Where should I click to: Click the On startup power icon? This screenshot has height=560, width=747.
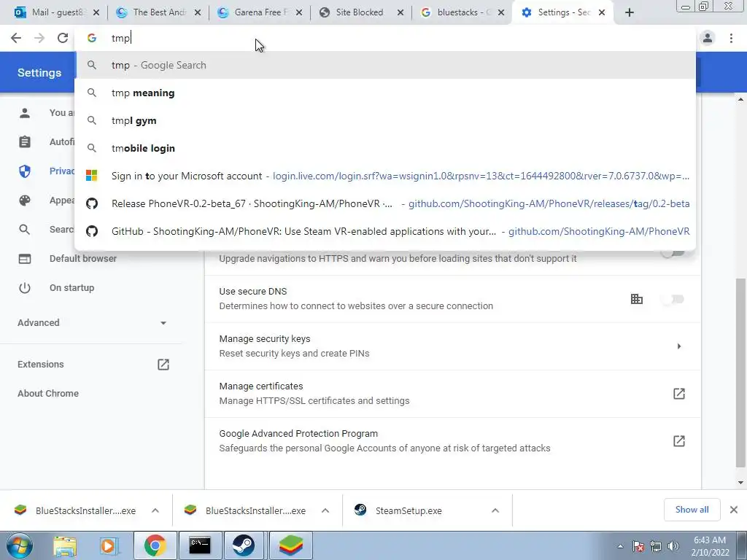click(x=25, y=287)
